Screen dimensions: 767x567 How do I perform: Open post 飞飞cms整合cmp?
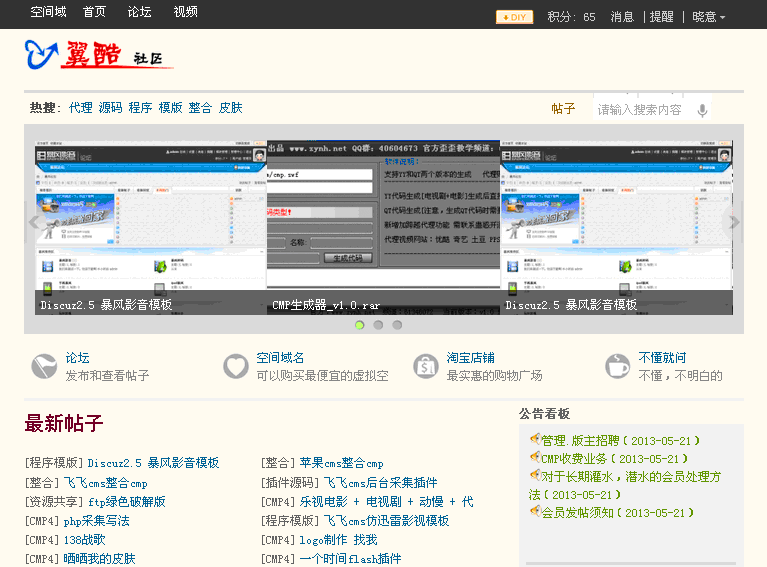(106, 483)
